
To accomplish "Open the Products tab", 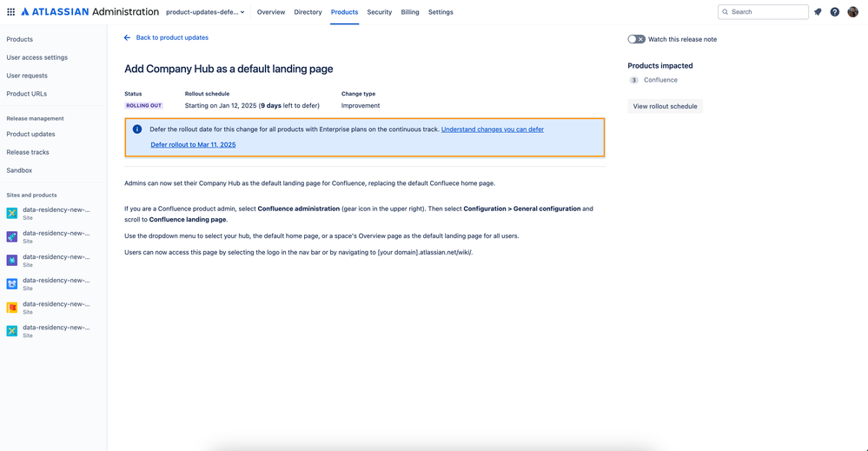I will [344, 11].
